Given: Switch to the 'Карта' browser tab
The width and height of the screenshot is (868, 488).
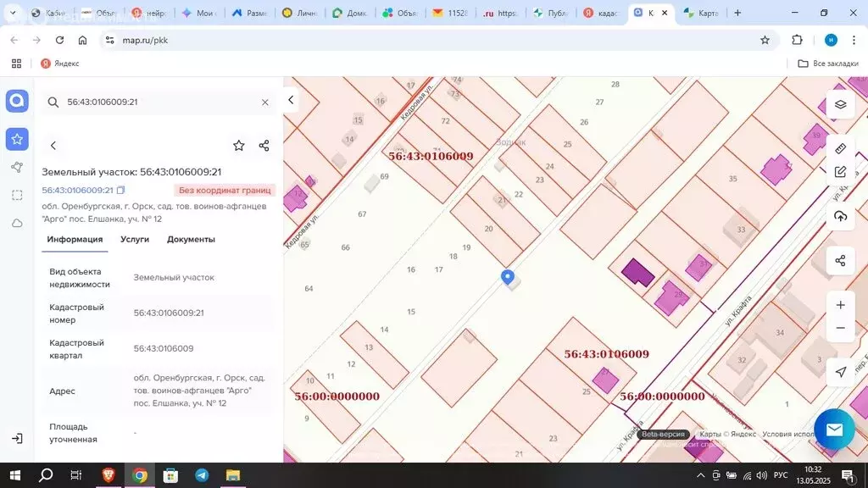Looking at the screenshot, I should [701, 13].
